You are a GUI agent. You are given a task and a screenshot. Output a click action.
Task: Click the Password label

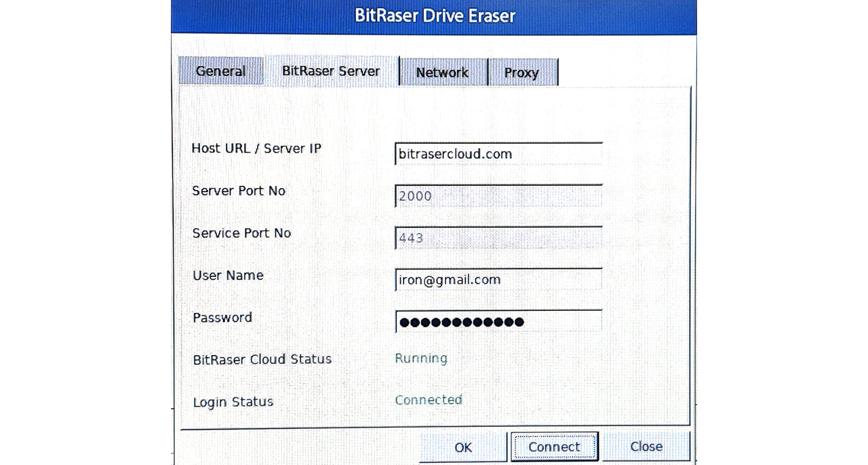point(222,317)
